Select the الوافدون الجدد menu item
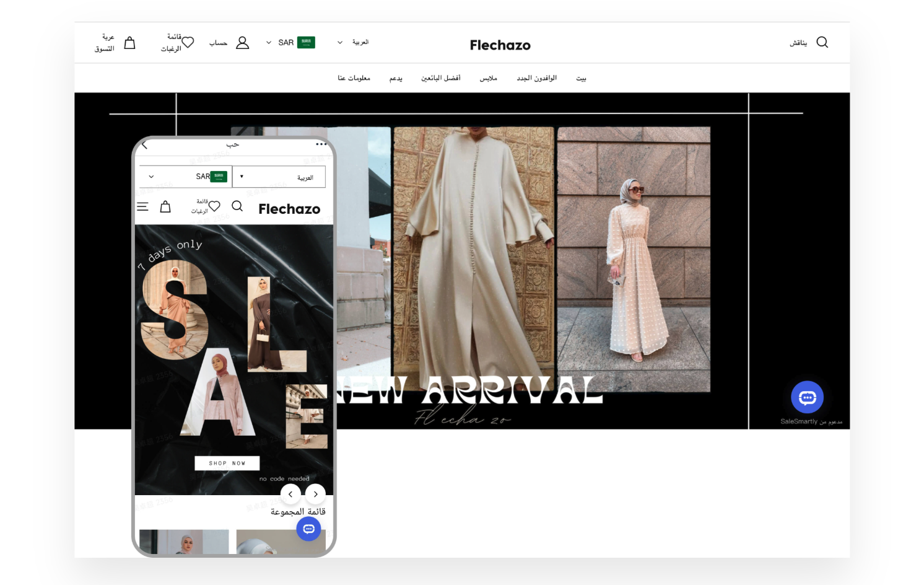 point(536,78)
